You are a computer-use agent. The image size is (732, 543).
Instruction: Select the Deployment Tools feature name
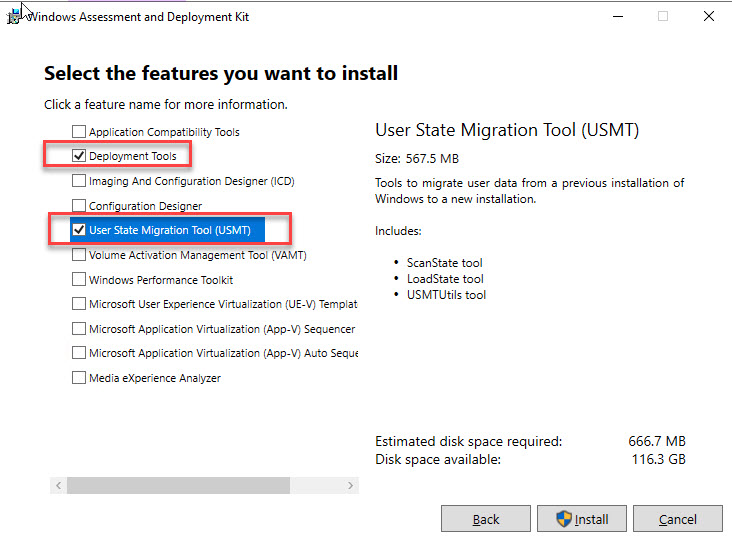132,156
